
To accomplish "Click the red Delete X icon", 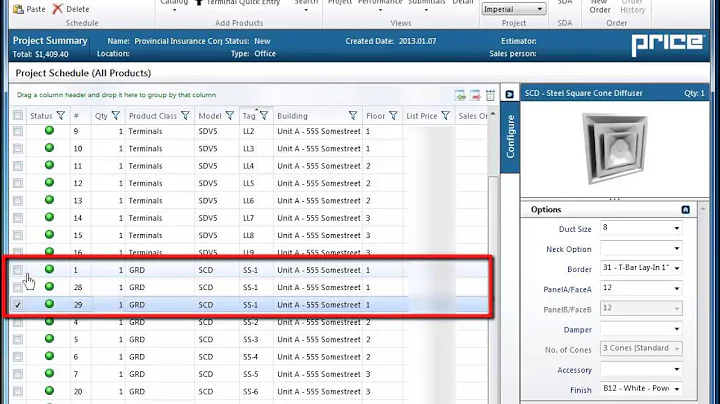I will (57, 9).
